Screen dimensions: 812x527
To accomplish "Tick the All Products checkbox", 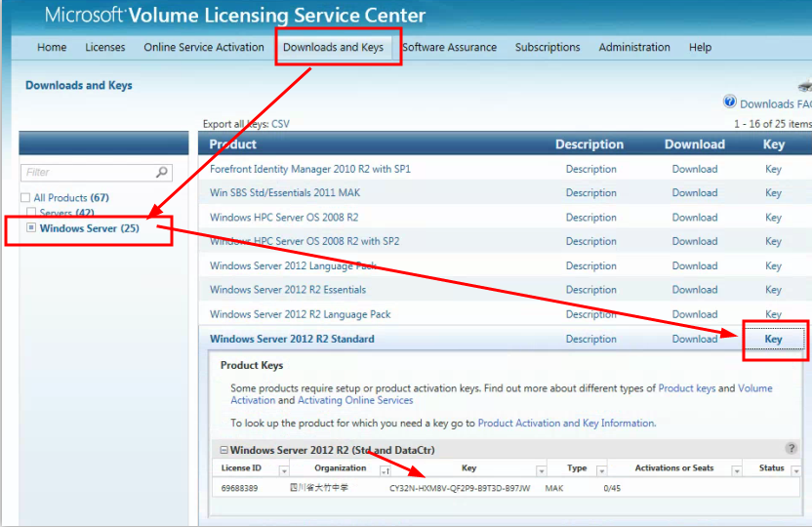I will coord(25,198).
